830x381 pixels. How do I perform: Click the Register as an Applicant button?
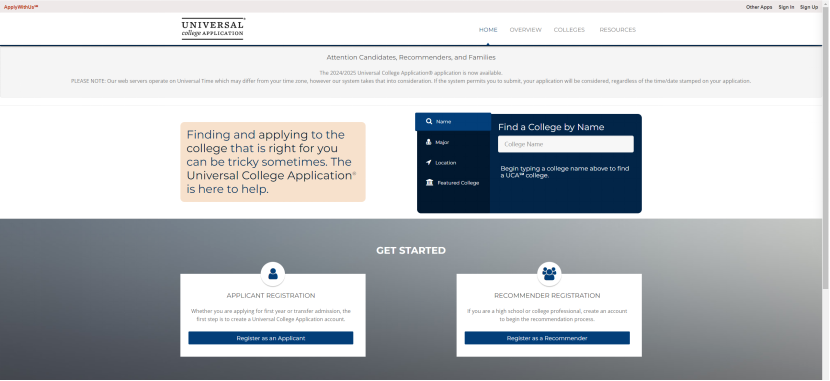pyautogui.click(x=271, y=338)
